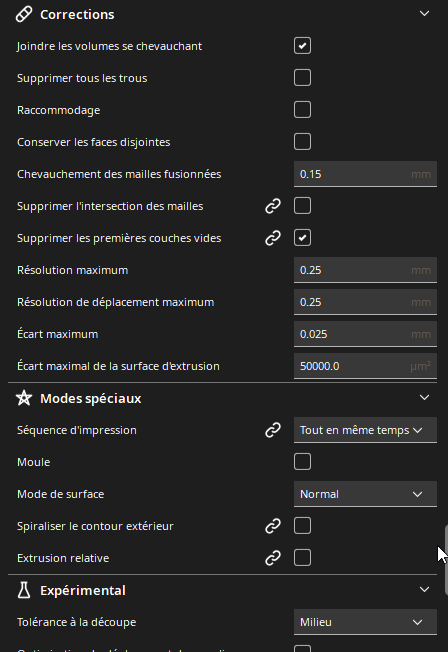This screenshot has height=652, width=448.
Task: Click the 'Moule' setting label
Action: pyautogui.click(x=34, y=462)
